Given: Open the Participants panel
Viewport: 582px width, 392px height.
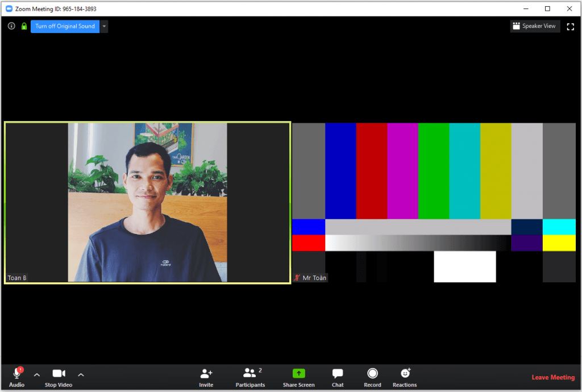Looking at the screenshot, I should (250, 374).
